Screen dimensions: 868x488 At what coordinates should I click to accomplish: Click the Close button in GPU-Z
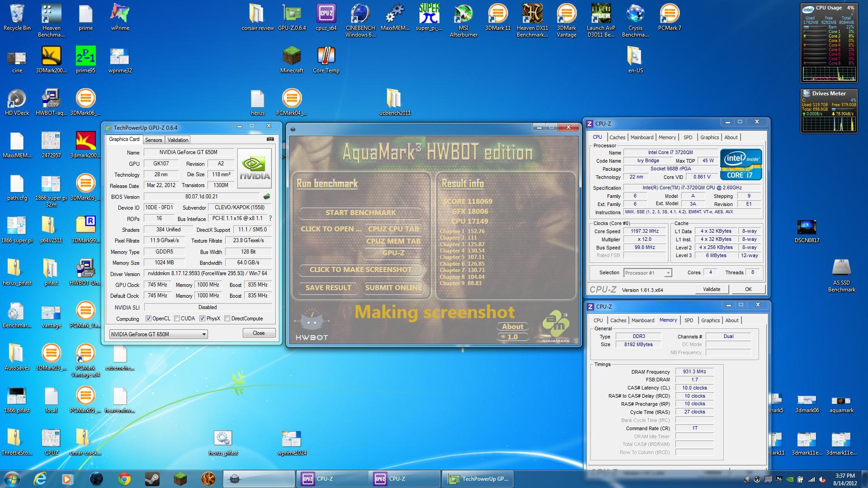click(259, 333)
